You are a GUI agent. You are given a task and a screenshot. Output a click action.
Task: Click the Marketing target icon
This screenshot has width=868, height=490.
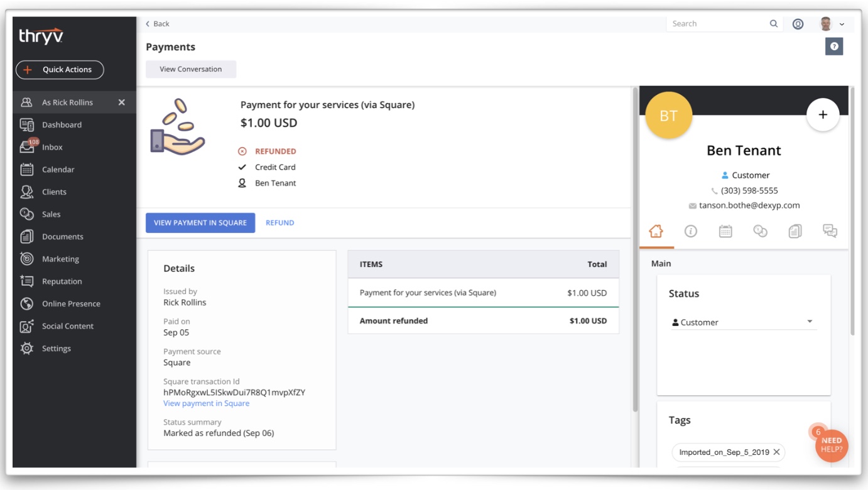click(x=27, y=259)
